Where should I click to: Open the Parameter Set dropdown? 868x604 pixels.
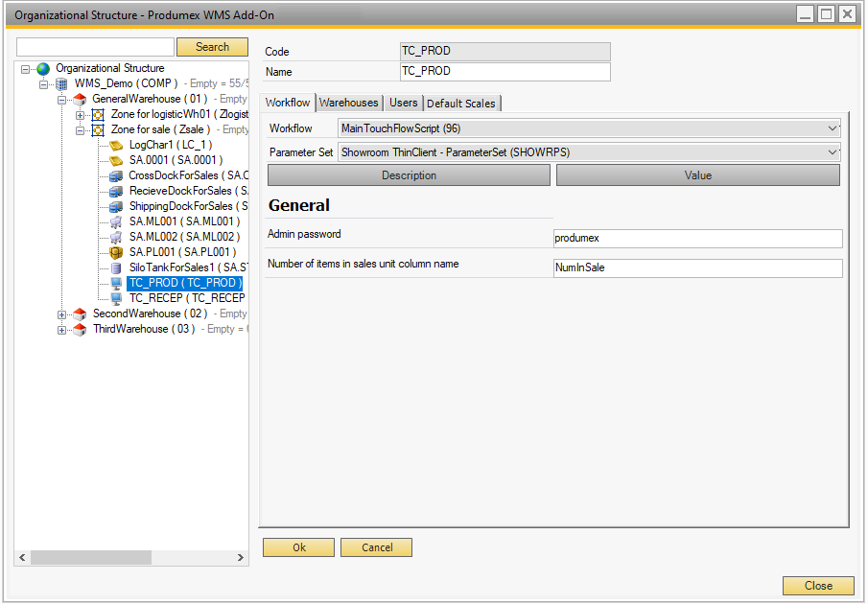[833, 151]
